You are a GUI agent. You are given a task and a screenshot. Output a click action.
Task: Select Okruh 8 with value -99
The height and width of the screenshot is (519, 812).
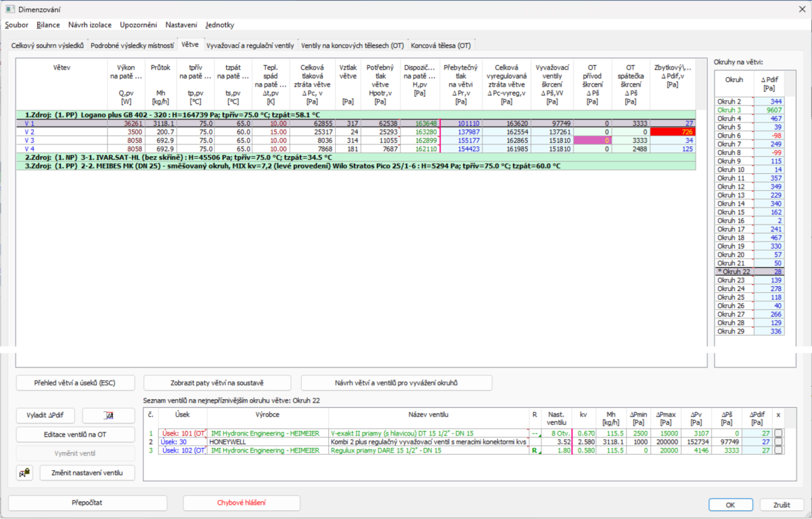coord(750,152)
